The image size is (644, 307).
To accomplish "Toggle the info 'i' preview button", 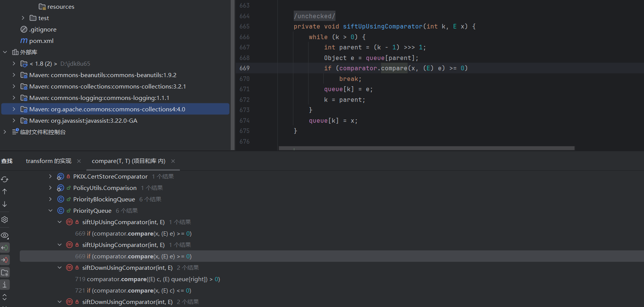I will click(5, 285).
